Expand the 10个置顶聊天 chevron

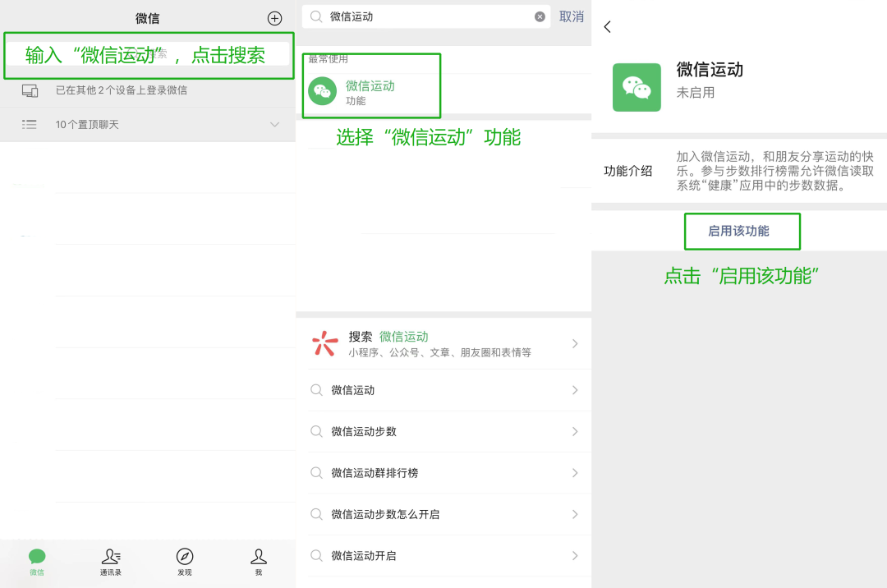274,124
